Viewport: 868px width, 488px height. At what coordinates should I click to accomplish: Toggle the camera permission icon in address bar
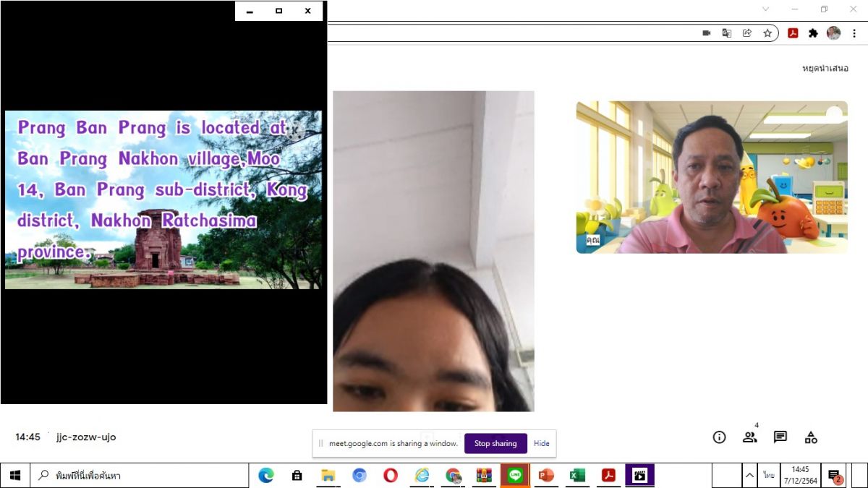click(707, 33)
